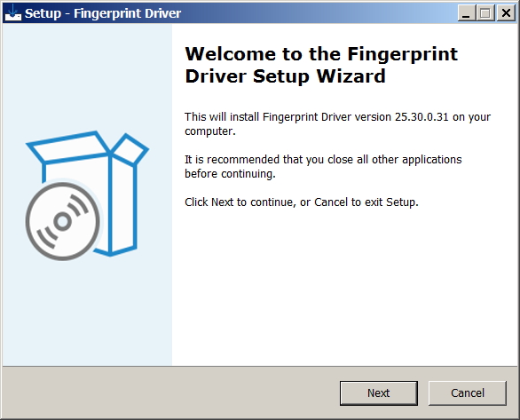Minimize the Setup window
The width and height of the screenshot is (520, 420).
466,13
